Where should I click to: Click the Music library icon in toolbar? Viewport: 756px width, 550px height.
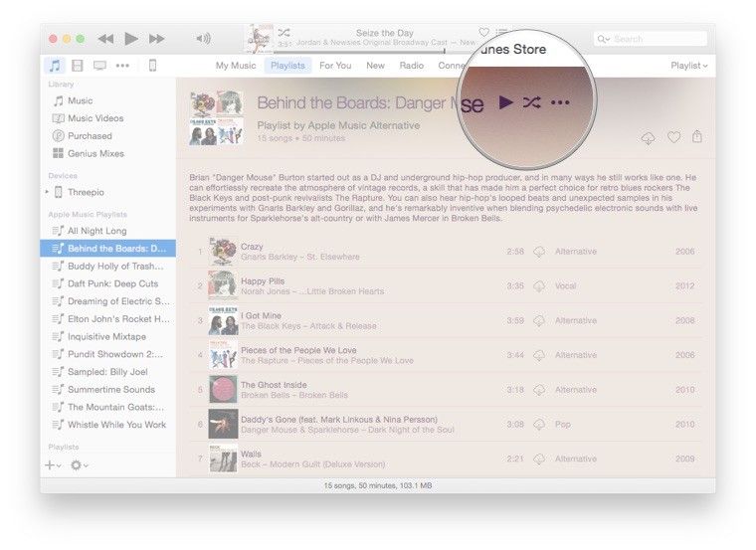point(55,66)
